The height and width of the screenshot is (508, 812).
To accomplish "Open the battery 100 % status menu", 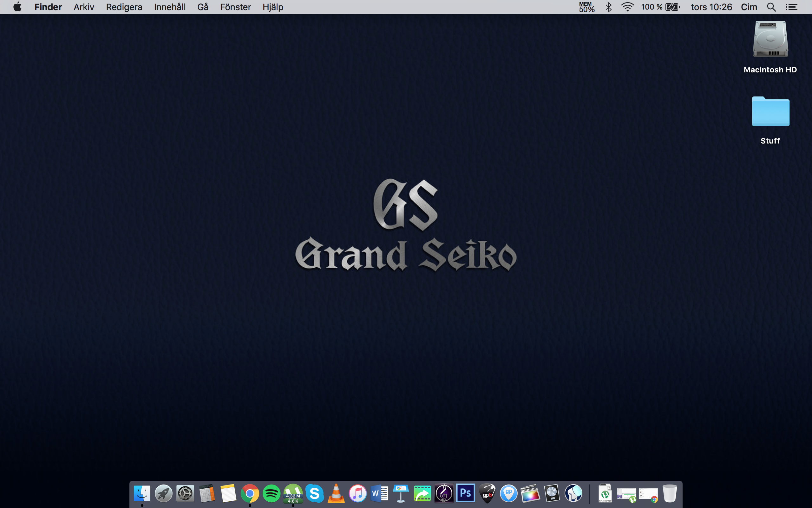I will pos(660,7).
